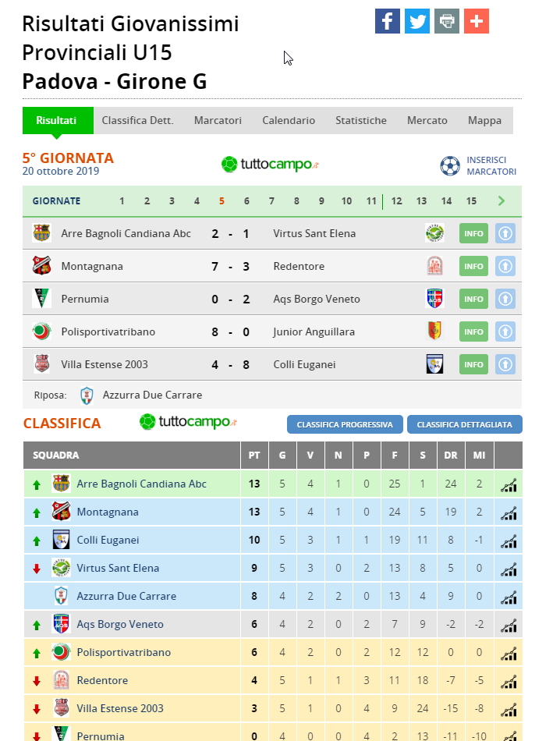560x741 pixels.
Task: Open trend chart icon for Colli Euganei
Action: [x=509, y=541]
